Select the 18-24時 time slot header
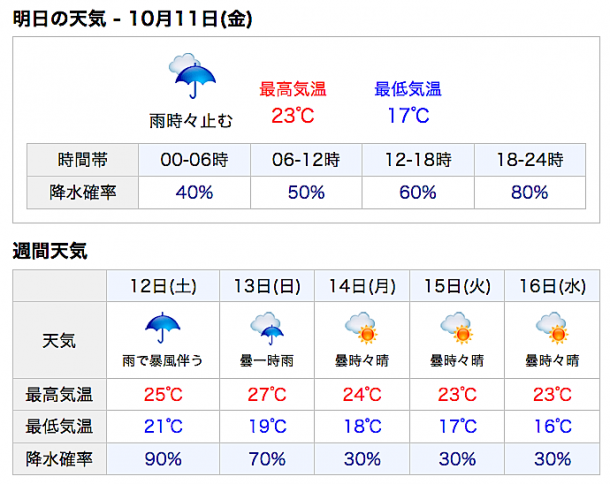Viewport: 610px width, 484px height. [x=530, y=160]
